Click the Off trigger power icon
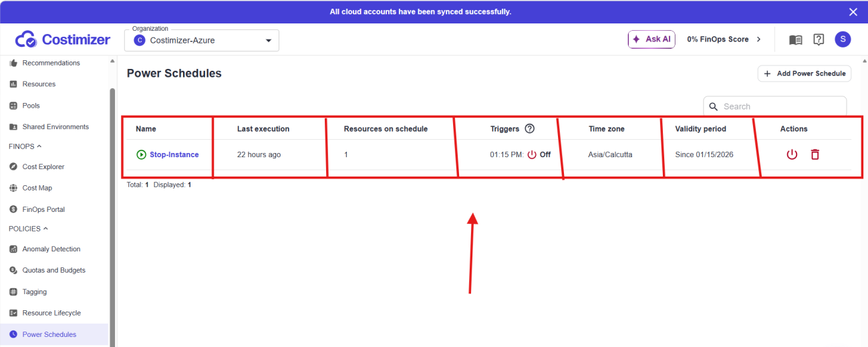Image resolution: width=868 pixels, height=347 pixels. coord(532,154)
